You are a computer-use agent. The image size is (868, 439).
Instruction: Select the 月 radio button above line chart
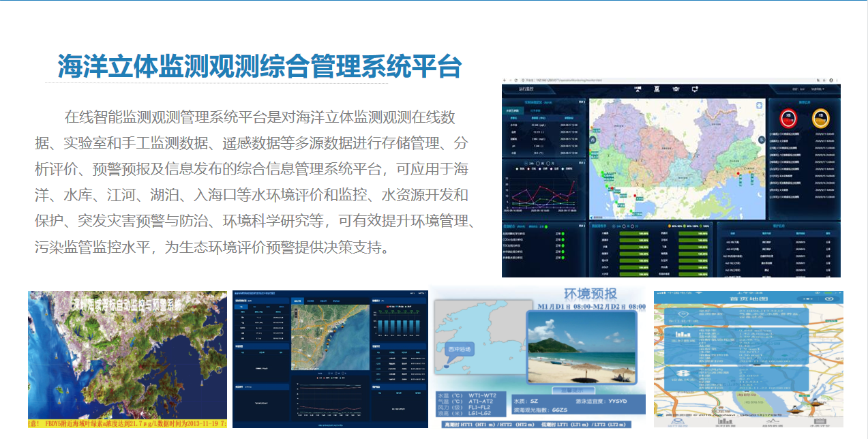pyautogui.click(x=548, y=163)
